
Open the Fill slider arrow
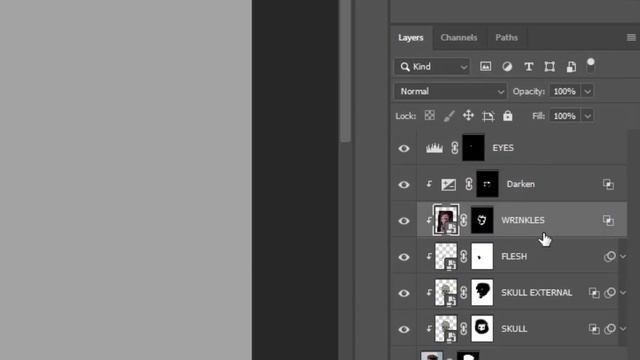point(587,116)
